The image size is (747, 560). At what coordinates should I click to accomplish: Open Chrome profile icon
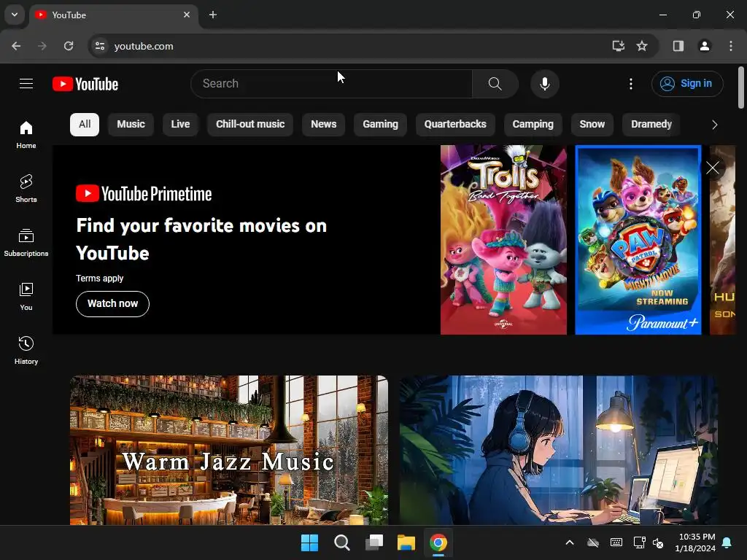pyautogui.click(x=705, y=46)
